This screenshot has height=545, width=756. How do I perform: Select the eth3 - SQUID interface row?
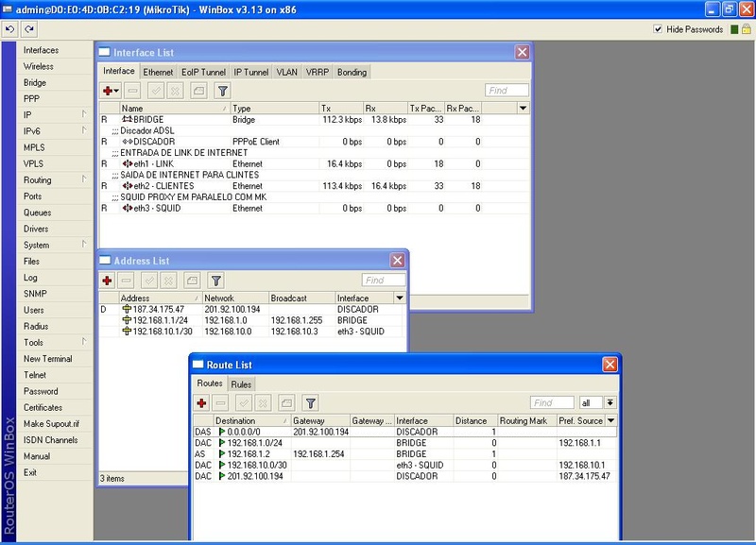click(x=315, y=208)
